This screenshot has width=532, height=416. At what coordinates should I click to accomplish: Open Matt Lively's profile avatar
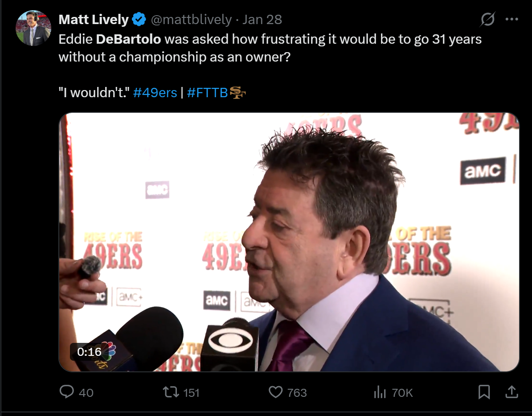[33, 28]
